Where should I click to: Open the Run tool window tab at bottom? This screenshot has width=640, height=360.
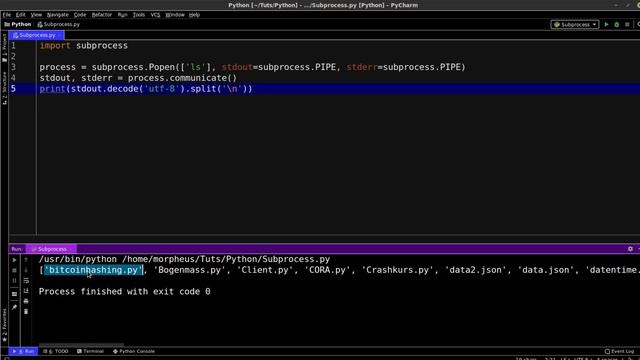click(x=24, y=351)
